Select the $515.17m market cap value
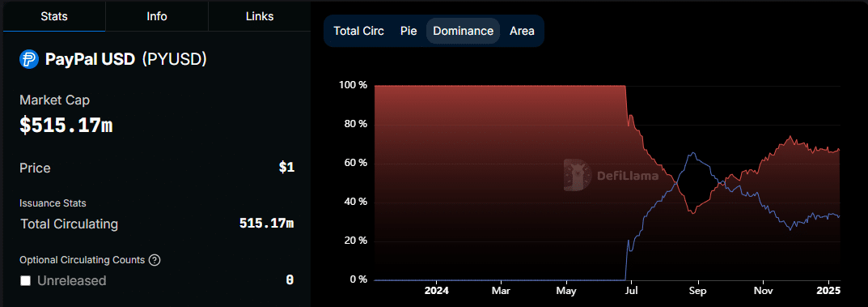Image resolution: width=868 pixels, height=307 pixels. 66,126
